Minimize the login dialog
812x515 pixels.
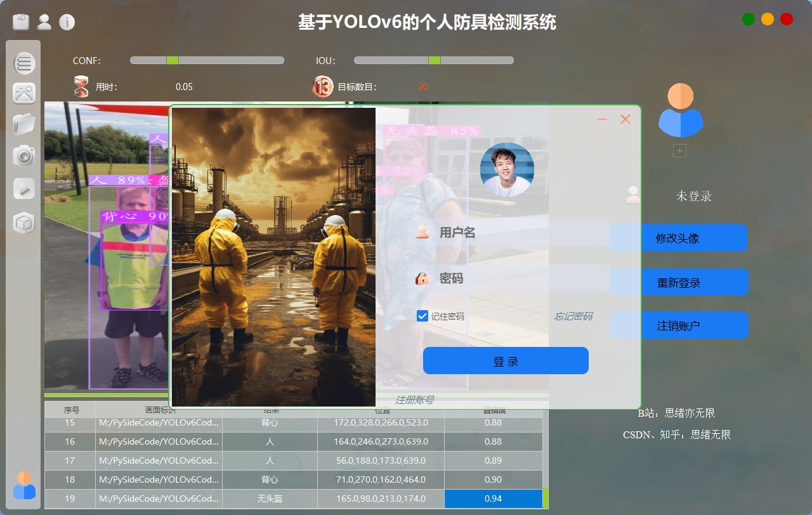[x=602, y=119]
